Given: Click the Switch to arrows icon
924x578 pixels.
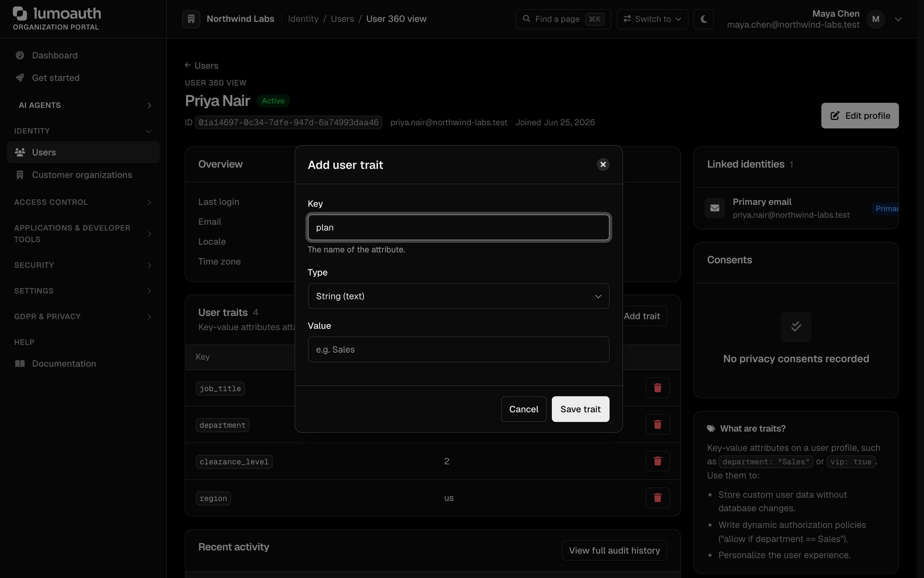Looking at the screenshot, I should coord(627,18).
